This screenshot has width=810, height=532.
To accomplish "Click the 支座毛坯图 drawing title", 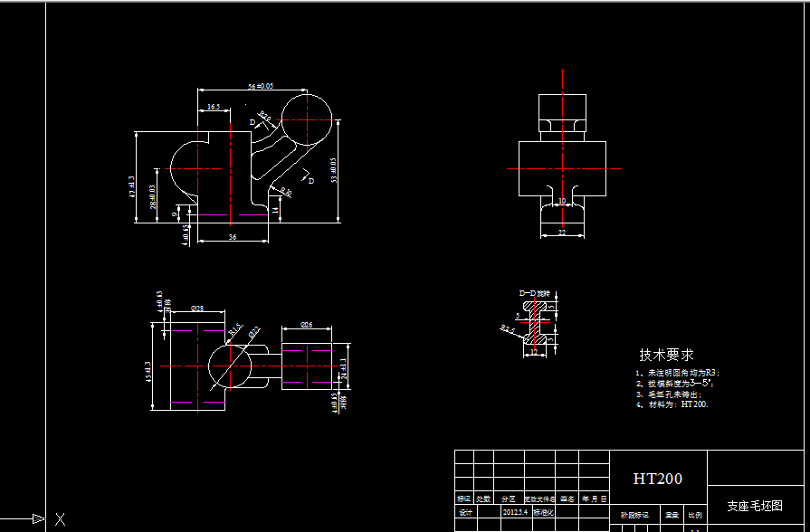I will tap(755, 506).
